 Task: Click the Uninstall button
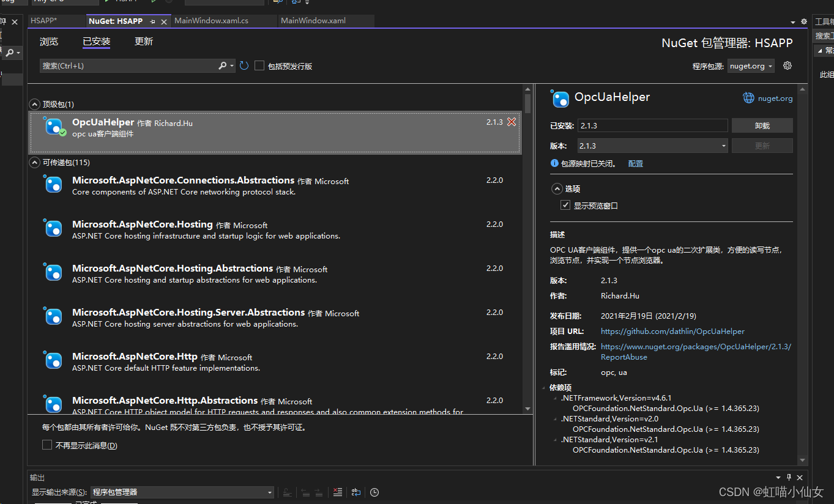[762, 125]
